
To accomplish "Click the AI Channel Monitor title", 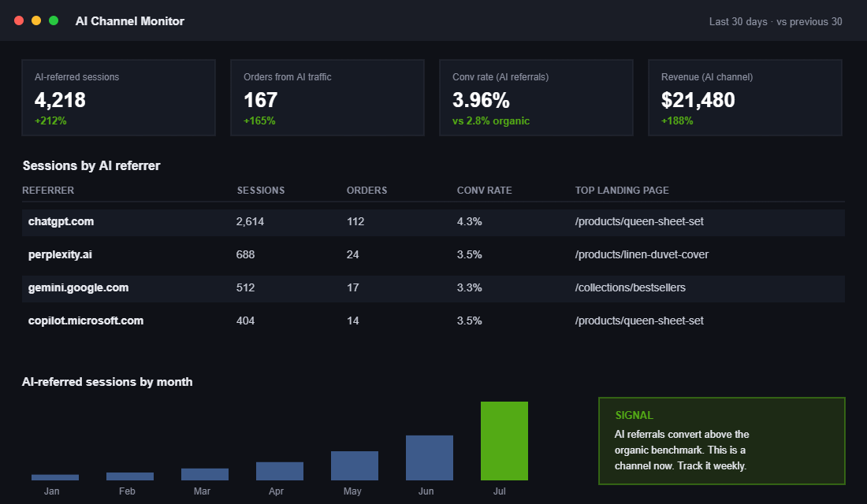I will 130,21.
